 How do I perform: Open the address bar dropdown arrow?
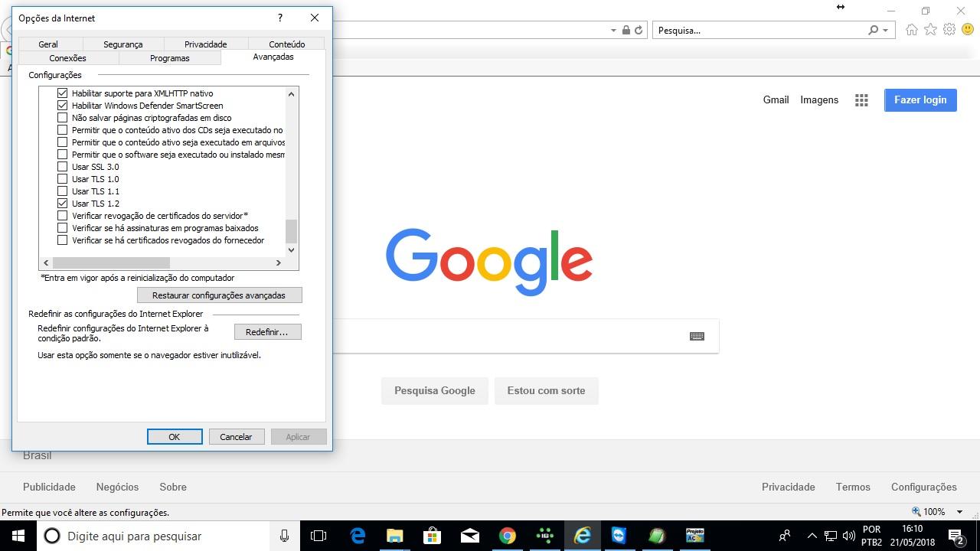613,31
